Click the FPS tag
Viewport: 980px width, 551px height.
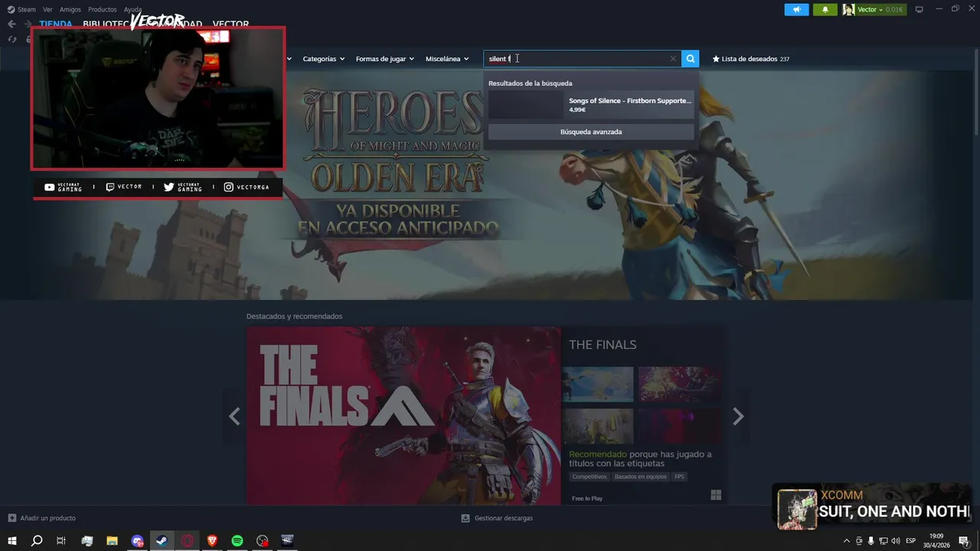pos(679,477)
